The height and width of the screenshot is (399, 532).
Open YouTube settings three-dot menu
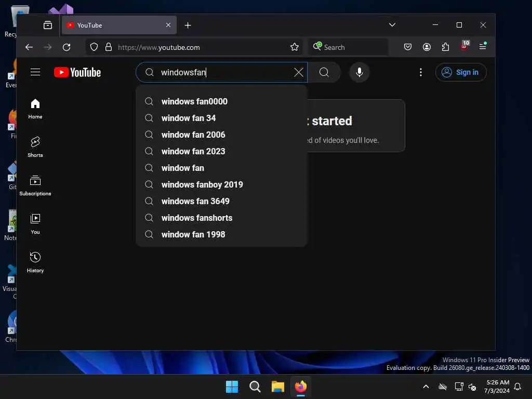[421, 72]
